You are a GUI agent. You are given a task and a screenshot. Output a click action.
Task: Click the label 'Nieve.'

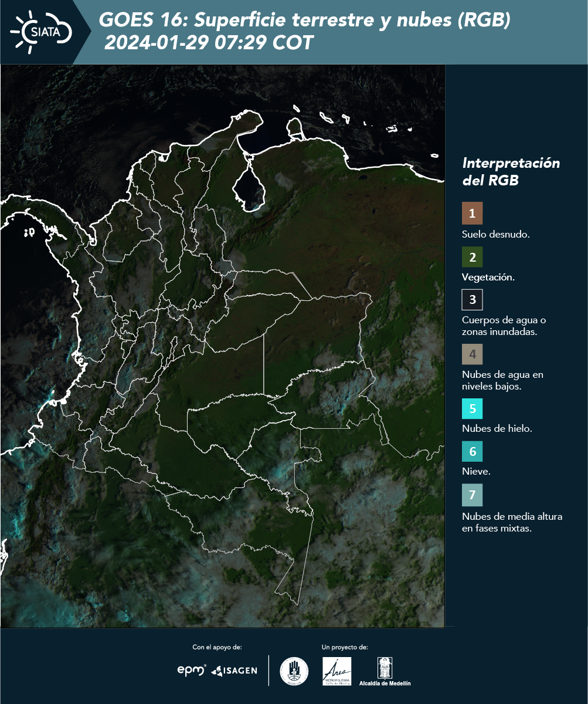(x=476, y=472)
